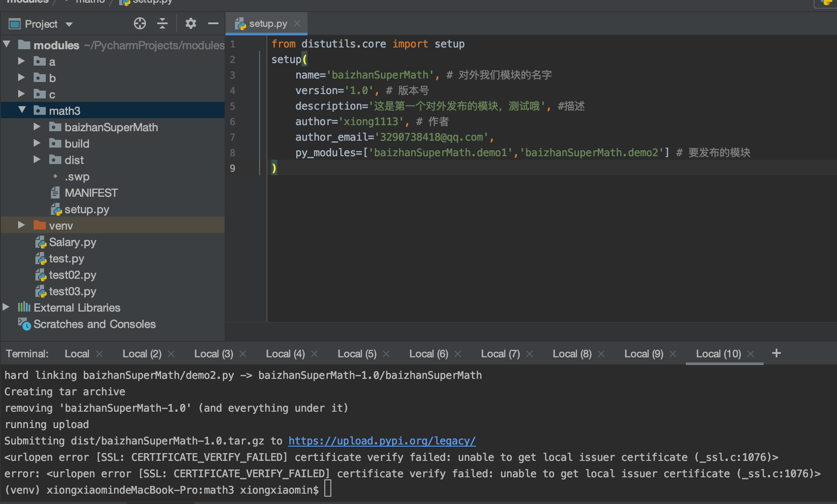Expand folder c in project tree
837x504 pixels.
point(21,94)
